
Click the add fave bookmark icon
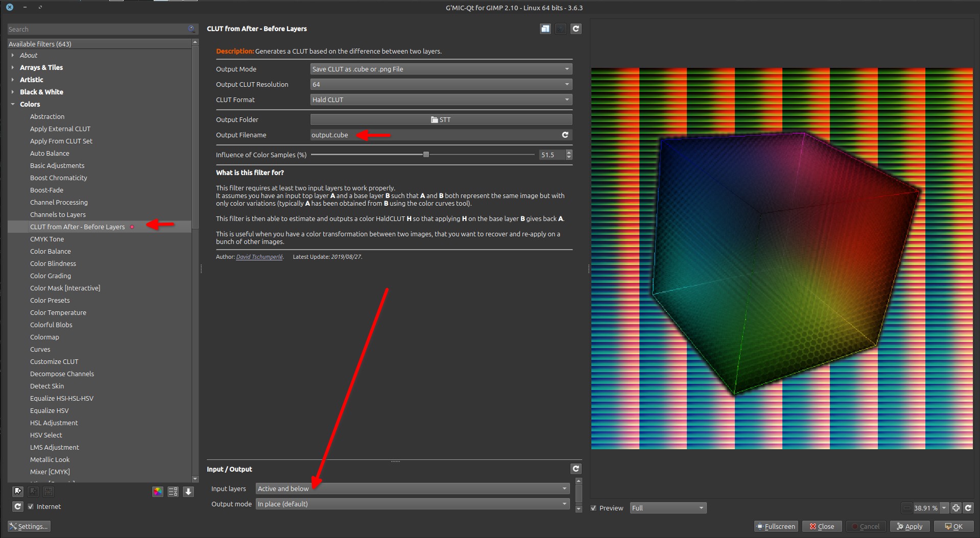tap(18, 492)
